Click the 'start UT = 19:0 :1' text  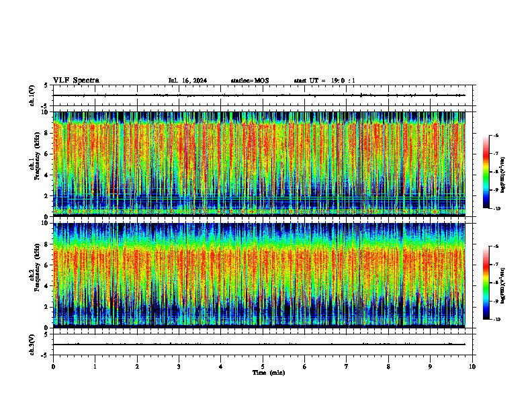(324, 81)
